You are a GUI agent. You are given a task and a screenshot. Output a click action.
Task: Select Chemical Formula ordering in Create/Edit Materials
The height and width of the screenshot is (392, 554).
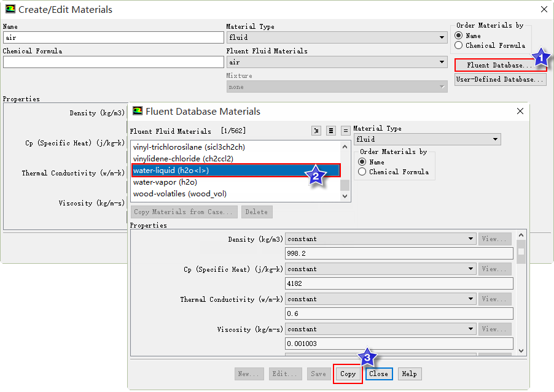459,45
